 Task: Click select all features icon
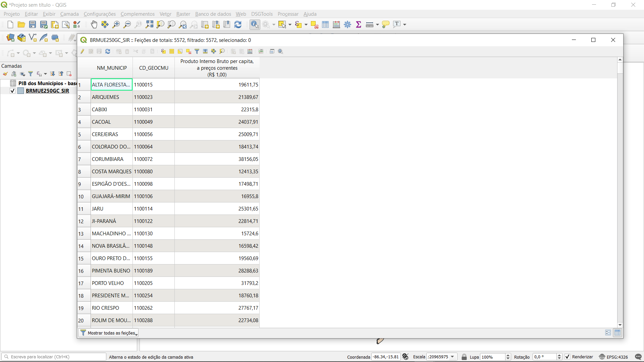pyautogui.click(x=172, y=51)
